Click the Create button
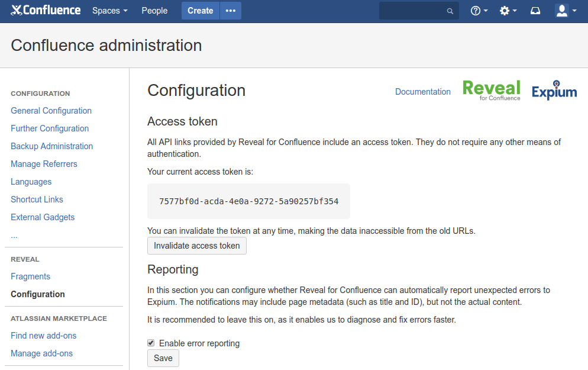The image size is (588, 370). tap(200, 11)
